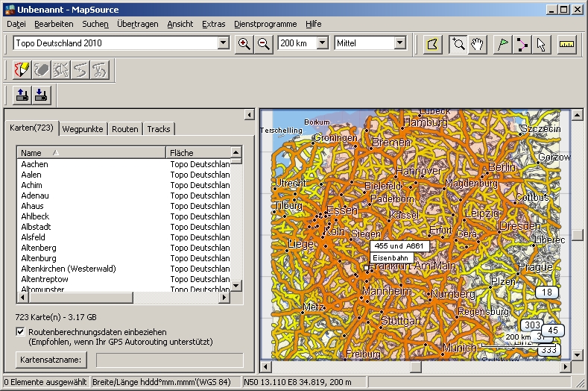Click the Kartensatzname text input field
The width and height of the screenshot is (588, 391).
tap(169, 360)
